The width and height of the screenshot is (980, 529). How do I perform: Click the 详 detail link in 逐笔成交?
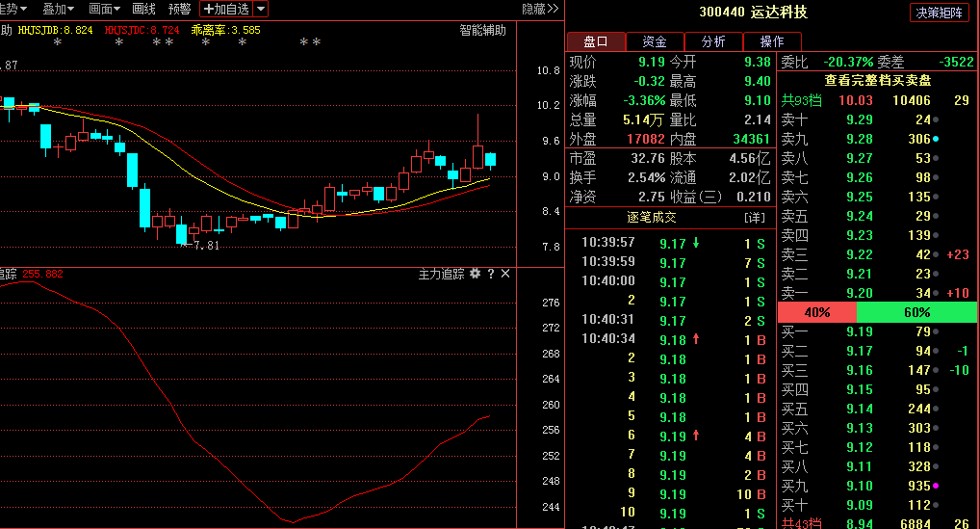click(x=754, y=218)
